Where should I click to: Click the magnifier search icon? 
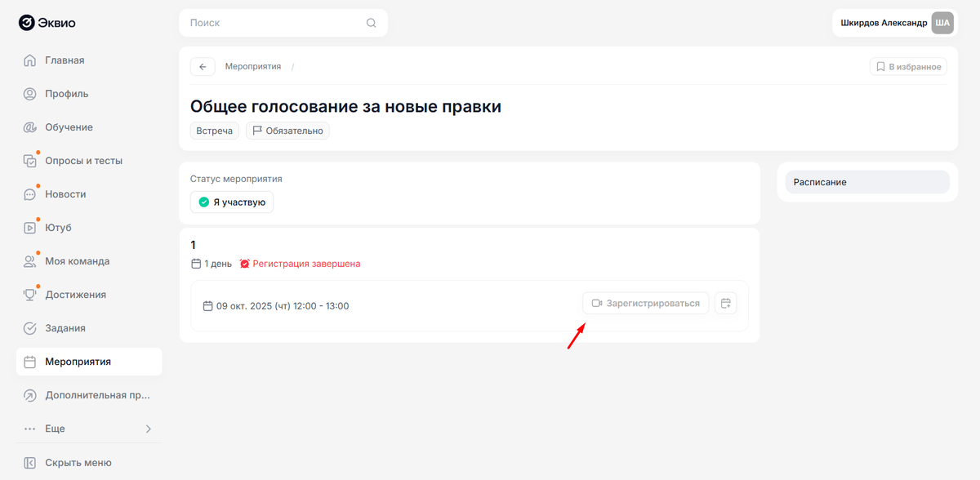click(371, 23)
